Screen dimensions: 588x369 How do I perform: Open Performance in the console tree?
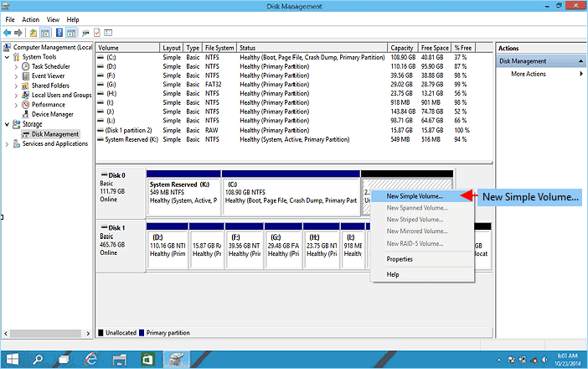[49, 105]
